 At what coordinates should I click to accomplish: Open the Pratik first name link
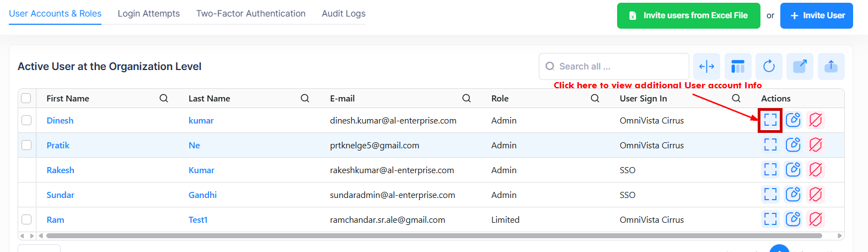(58, 145)
